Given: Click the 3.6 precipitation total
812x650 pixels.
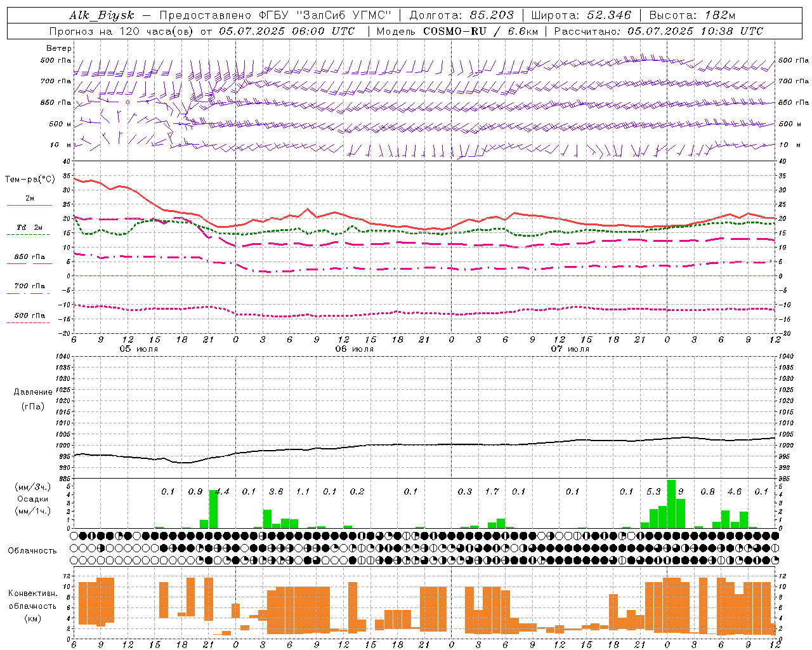Looking at the screenshot, I should pos(276,491).
